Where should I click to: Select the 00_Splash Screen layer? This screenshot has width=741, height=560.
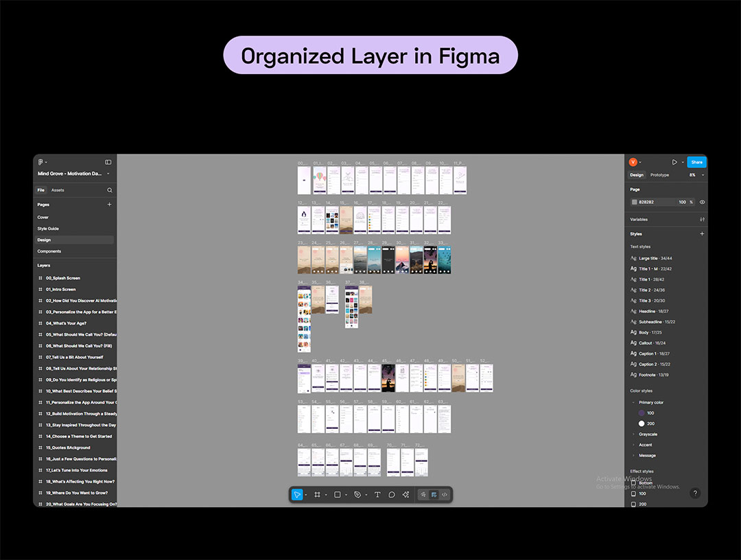tap(63, 278)
